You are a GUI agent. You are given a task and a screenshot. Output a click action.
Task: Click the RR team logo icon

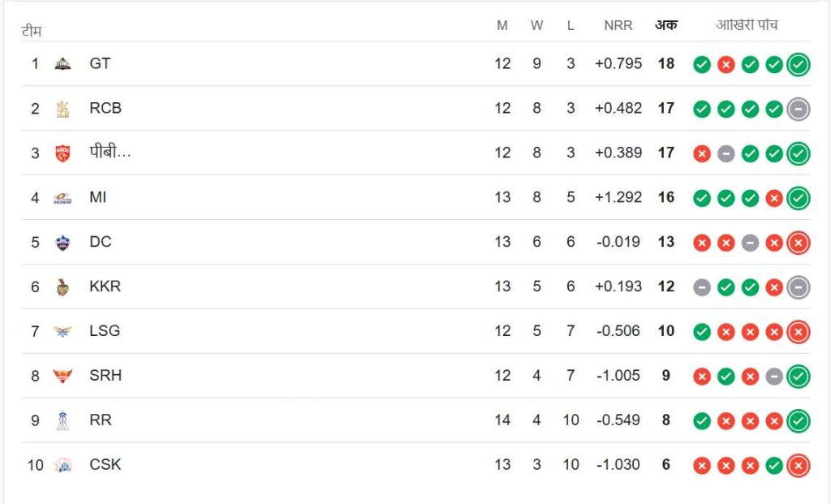[62, 421]
